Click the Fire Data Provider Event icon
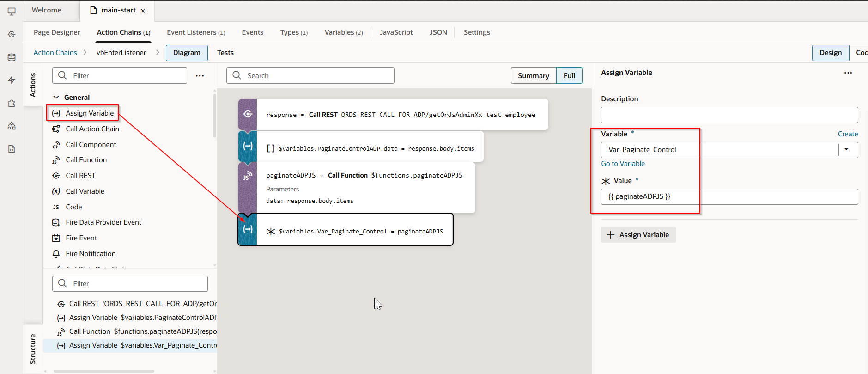The width and height of the screenshot is (868, 374). [x=56, y=222]
